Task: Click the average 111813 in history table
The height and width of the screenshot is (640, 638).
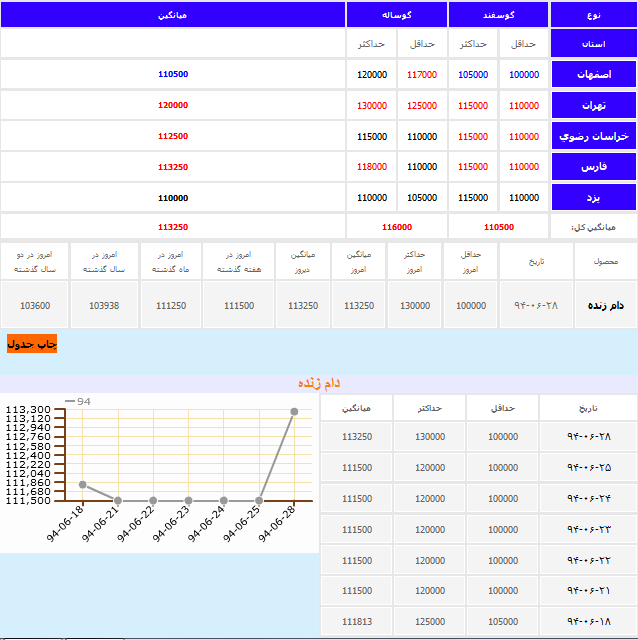Action: (x=357, y=622)
